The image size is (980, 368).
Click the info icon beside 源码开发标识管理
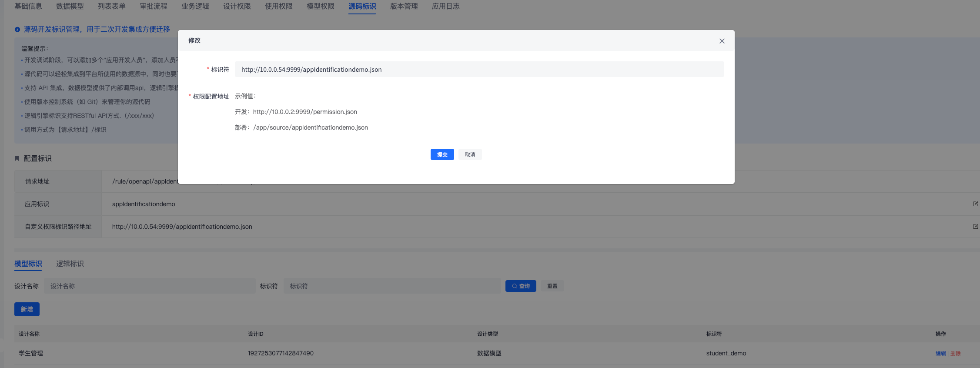point(17,30)
